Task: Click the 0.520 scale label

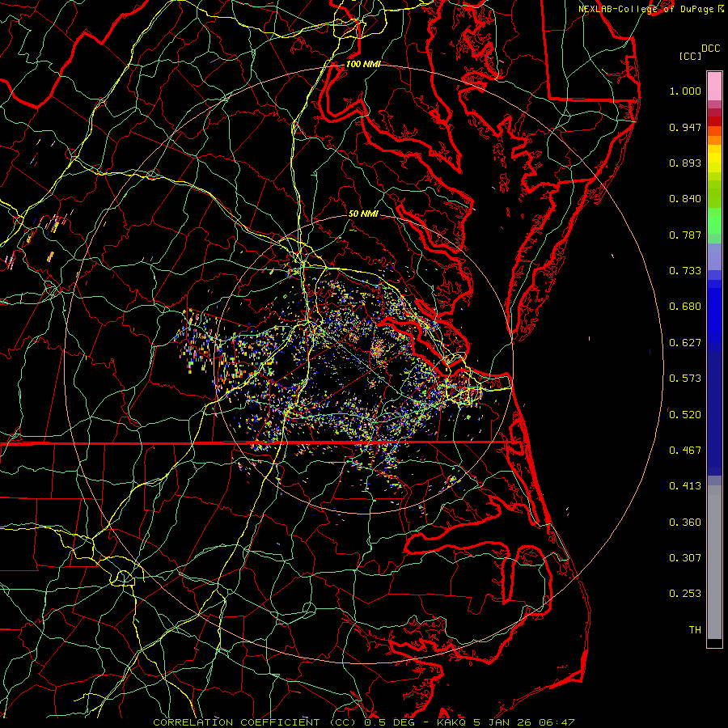Action: point(685,415)
